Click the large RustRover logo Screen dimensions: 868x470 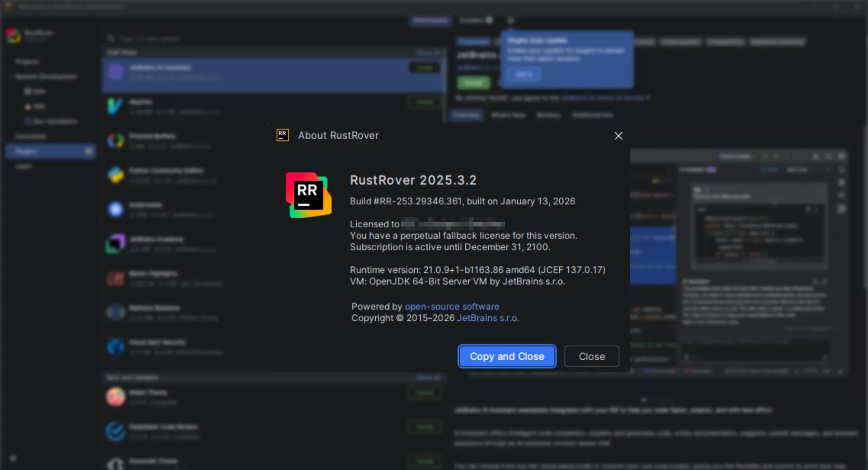coord(308,195)
